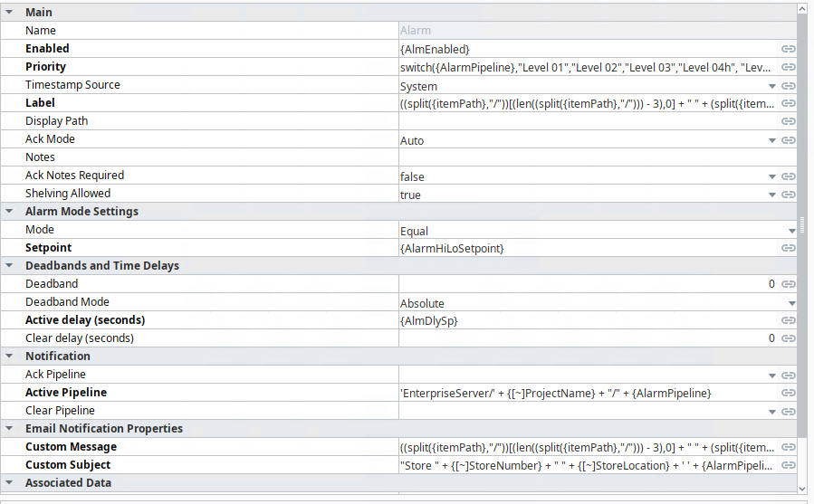Click binding icon on Display Path row
Image resolution: width=814 pixels, height=504 pixels.
[789, 121]
